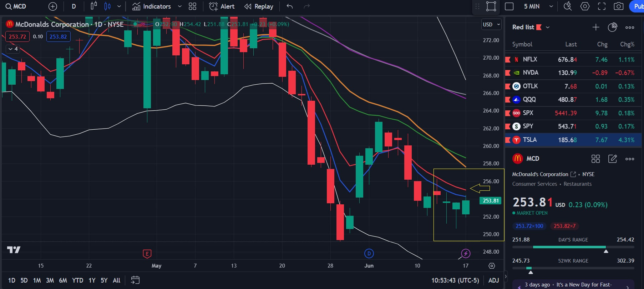
Task: Open the USD currency dropdown
Action: tap(492, 25)
